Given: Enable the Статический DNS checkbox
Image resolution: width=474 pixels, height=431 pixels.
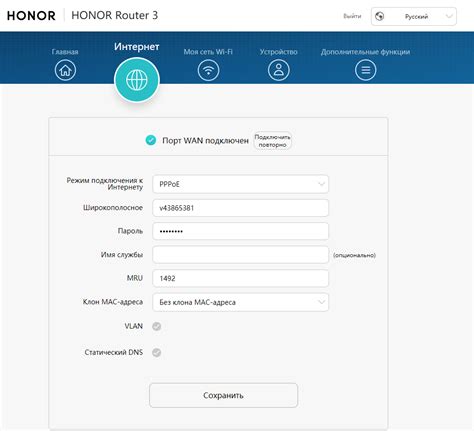Looking at the screenshot, I should [x=157, y=352].
